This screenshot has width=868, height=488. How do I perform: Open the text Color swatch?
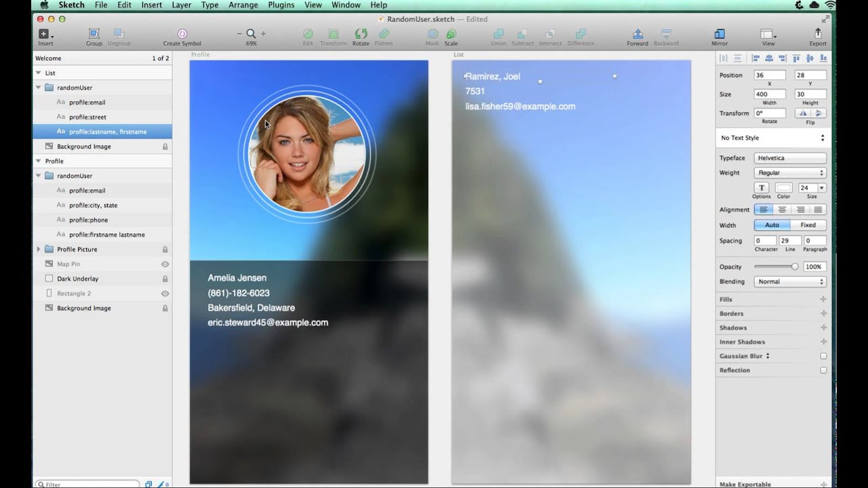783,188
